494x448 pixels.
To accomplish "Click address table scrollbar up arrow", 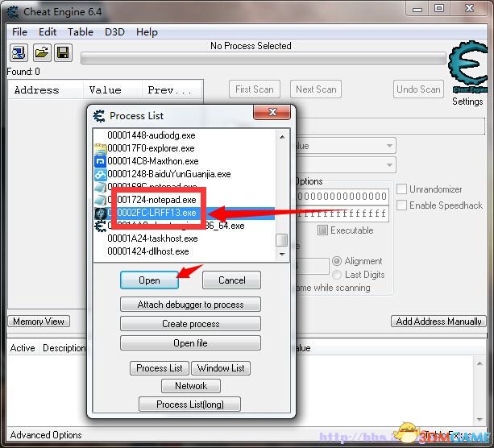I will 479,363.
